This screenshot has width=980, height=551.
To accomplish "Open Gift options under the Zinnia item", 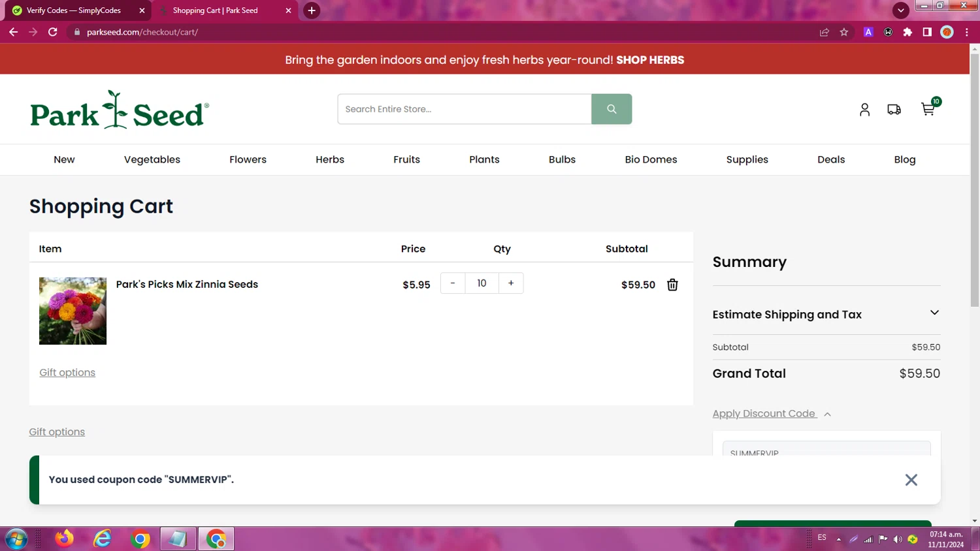I will pyautogui.click(x=67, y=373).
